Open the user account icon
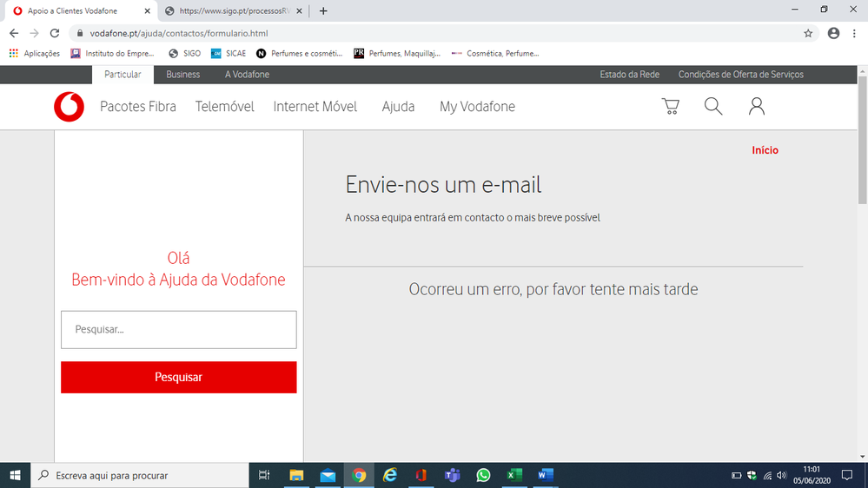The image size is (868, 488). (757, 107)
